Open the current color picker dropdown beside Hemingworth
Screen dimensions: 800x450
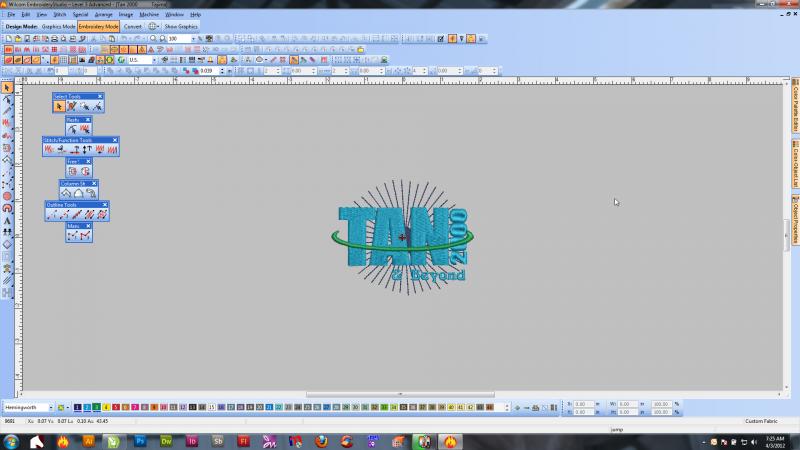(67, 408)
